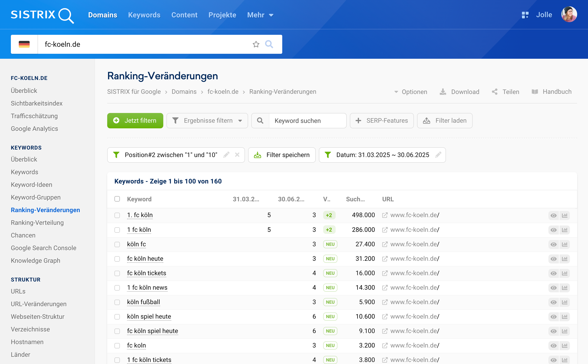This screenshot has width=588, height=364.
Task: Remove the Position#2 filter with X icon
Action: (237, 155)
